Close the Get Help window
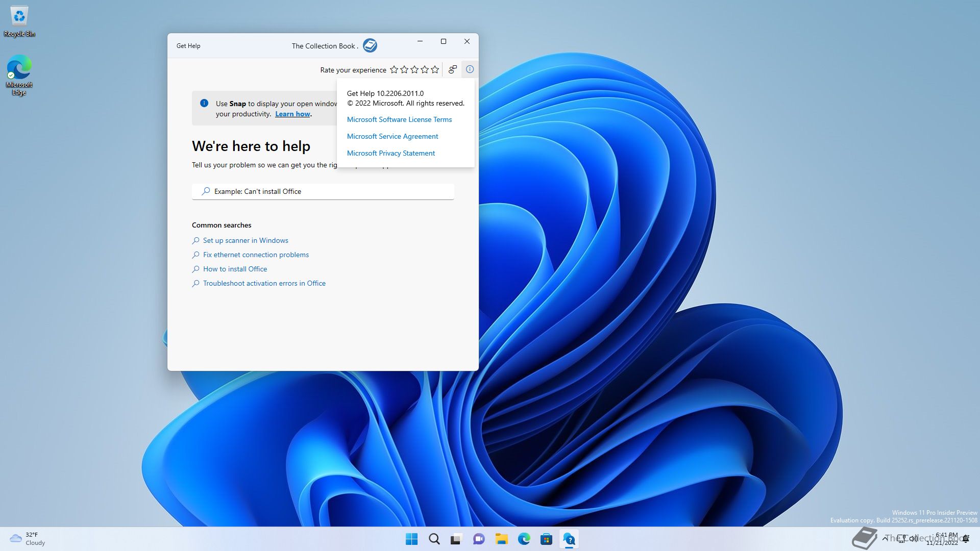980x551 pixels. tap(467, 41)
